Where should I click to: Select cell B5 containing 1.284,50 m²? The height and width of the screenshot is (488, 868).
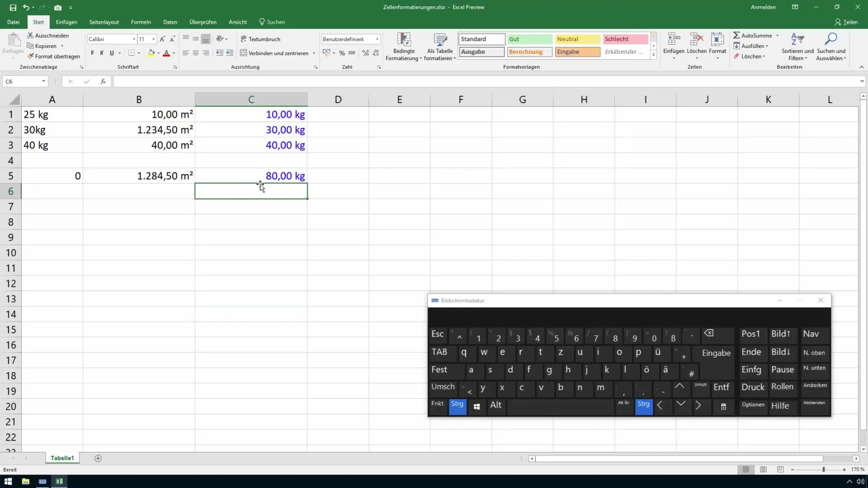point(139,176)
